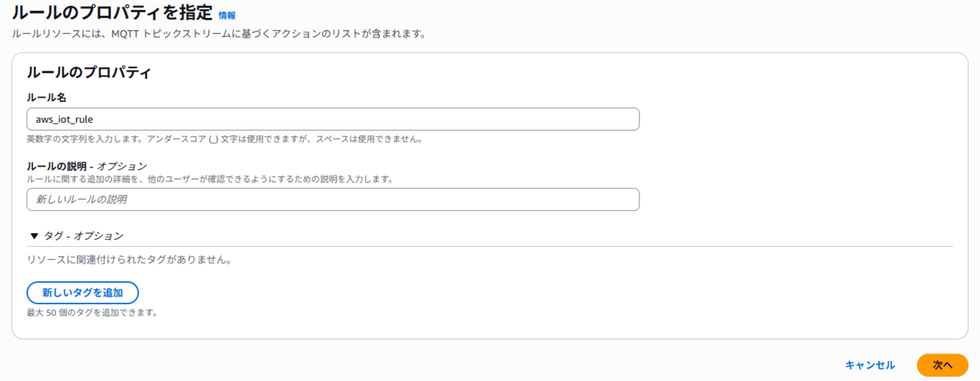Toggle the タグ - オプション section header text
980x381 pixels.
[x=83, y=236]
